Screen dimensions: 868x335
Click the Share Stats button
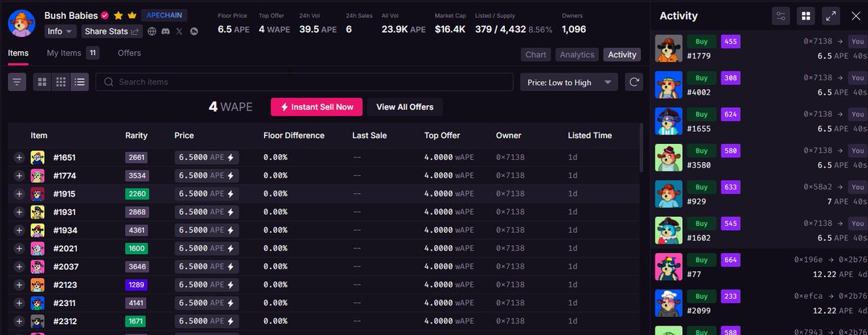click(x=111, y=32)
